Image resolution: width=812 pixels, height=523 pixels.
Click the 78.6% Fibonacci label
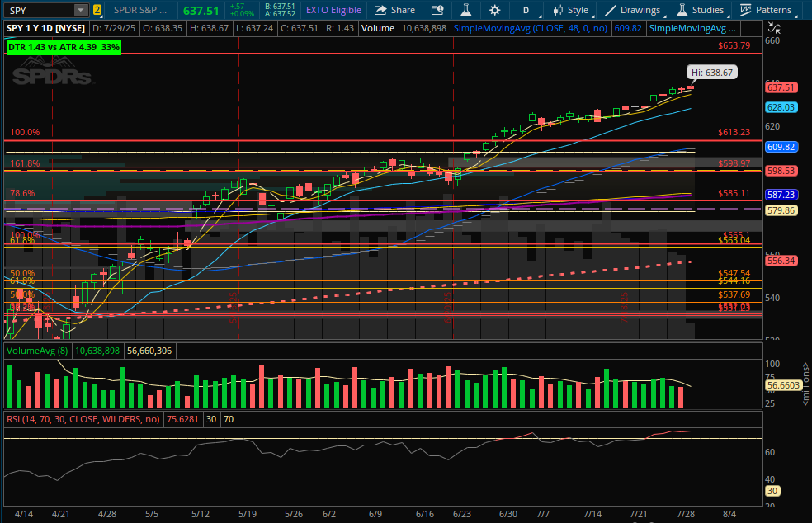23,193
